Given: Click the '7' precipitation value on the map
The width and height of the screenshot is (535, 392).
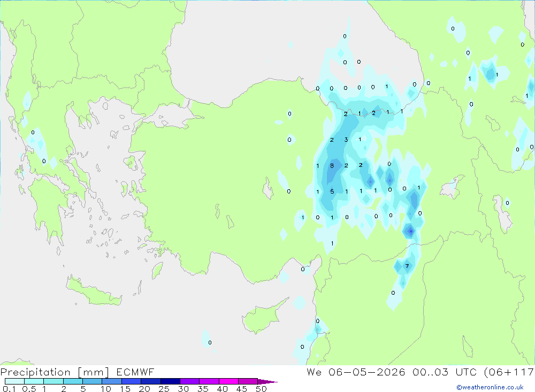Looking at the screenshot, I should click(x=407, y=266).
